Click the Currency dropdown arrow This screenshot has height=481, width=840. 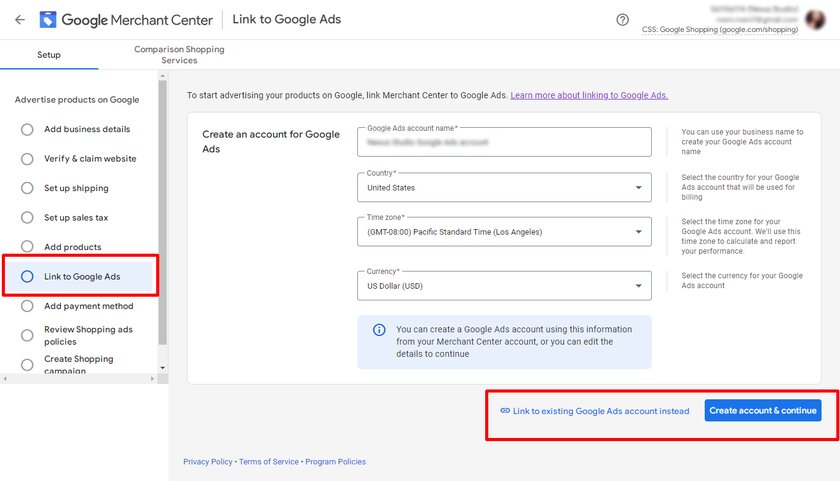tap(639, 286)
